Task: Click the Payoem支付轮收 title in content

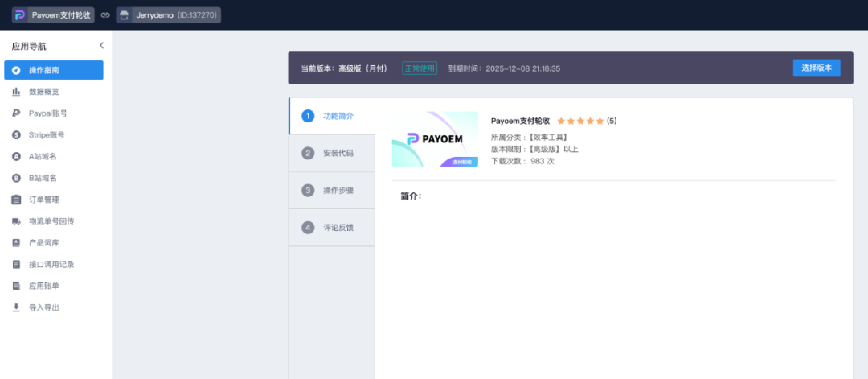Action: pyautogui.click(x=520, y=121)
